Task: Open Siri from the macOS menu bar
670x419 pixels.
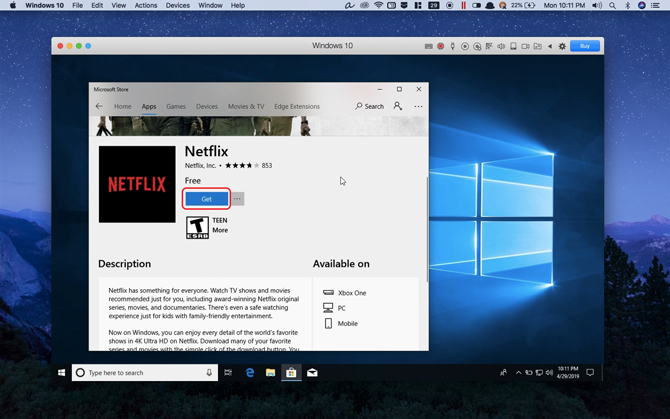Action: 641,5
